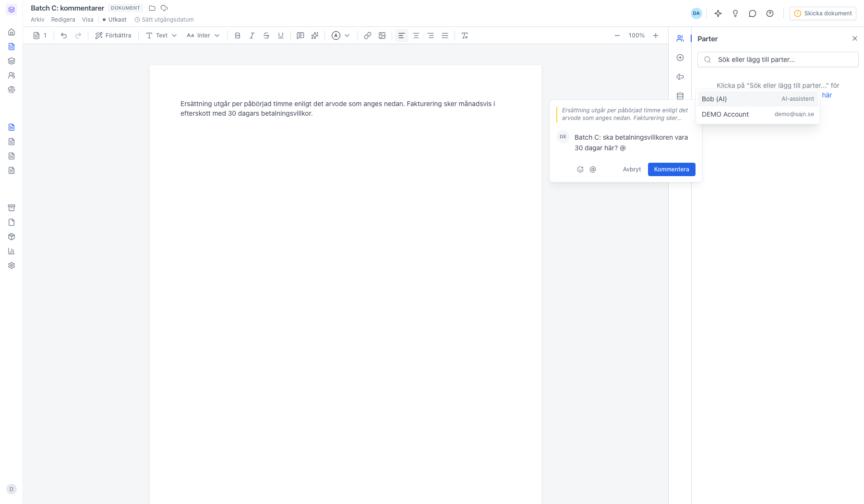Click the redo arrow icon
The image size is (864, 504).
pyautogui.click(x=78, y=36)
